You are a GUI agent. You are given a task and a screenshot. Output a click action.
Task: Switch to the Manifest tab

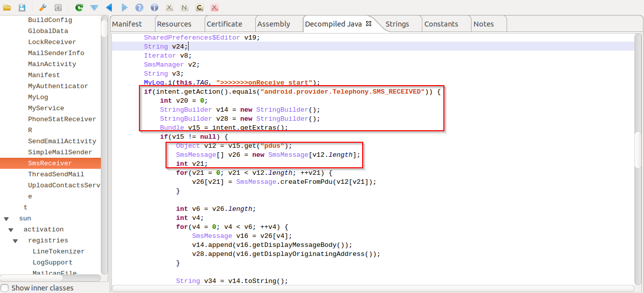127,24
